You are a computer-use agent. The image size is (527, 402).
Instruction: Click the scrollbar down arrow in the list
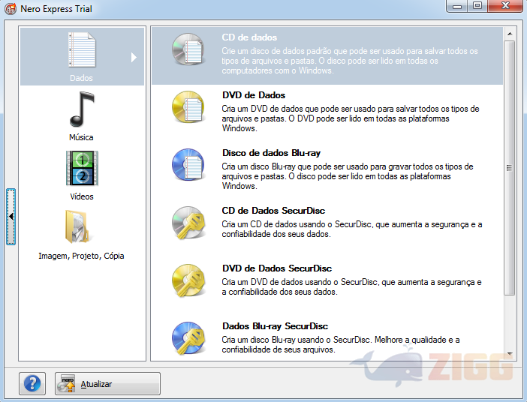tap(510, 354)
